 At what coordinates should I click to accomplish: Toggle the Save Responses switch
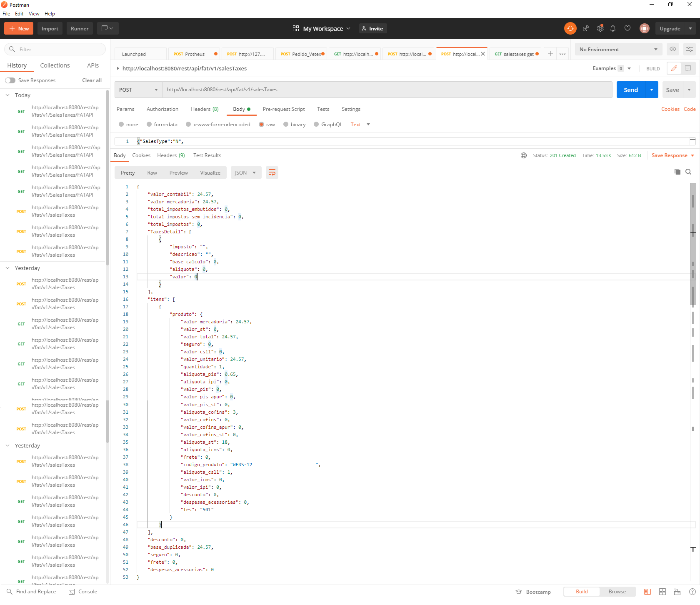click(10, 80)
